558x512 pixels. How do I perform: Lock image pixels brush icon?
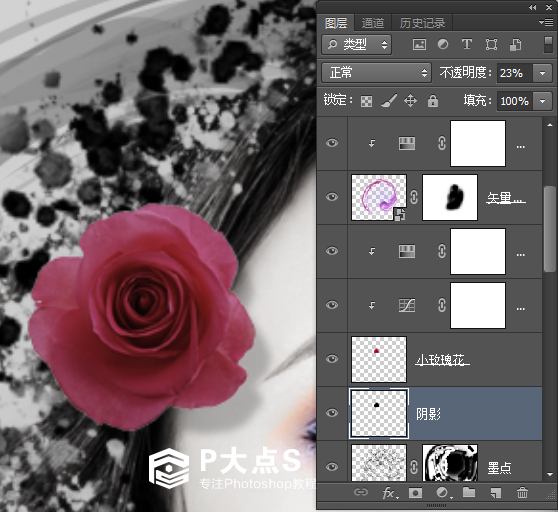tap(389, 101)
